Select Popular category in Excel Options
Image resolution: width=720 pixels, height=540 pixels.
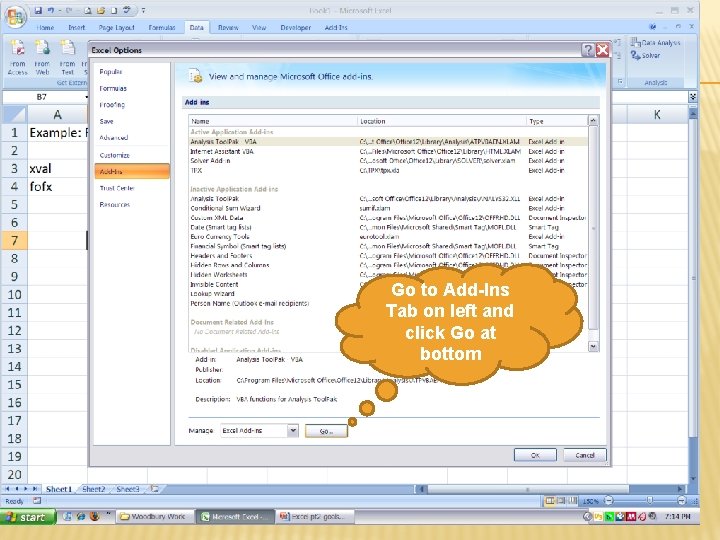[131, 72]
